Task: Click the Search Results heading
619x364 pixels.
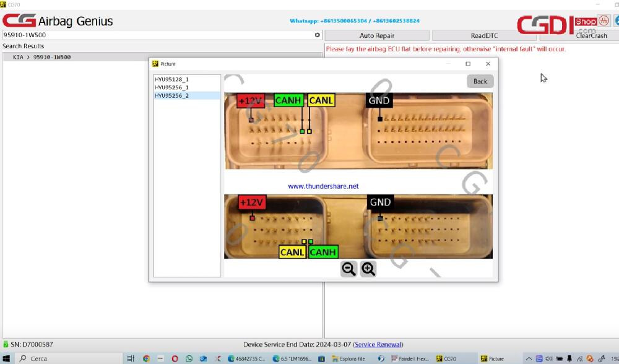Action: click(x=24, y=46)
